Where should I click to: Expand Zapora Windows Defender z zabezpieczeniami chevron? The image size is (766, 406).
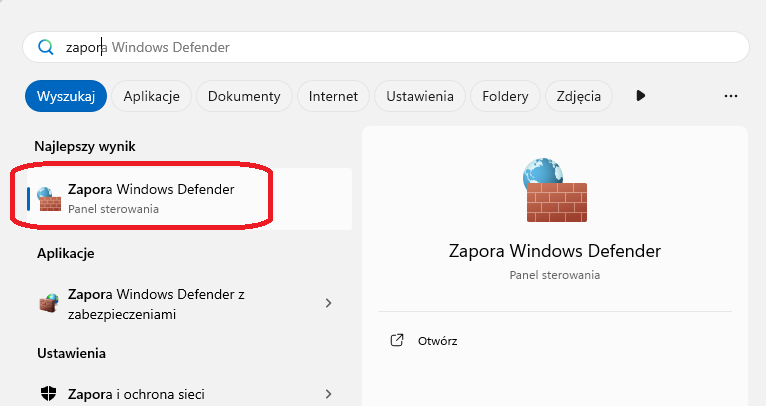click(x=329, y=303)
